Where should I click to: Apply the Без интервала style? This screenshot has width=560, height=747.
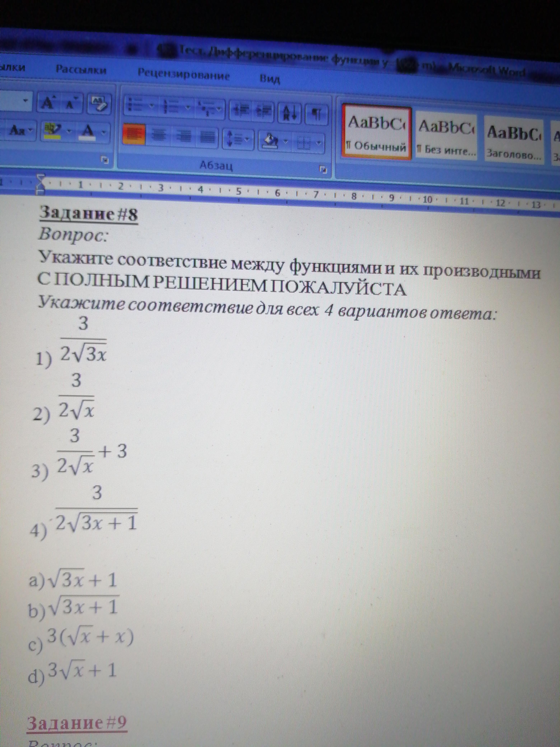tap(446, 136)
